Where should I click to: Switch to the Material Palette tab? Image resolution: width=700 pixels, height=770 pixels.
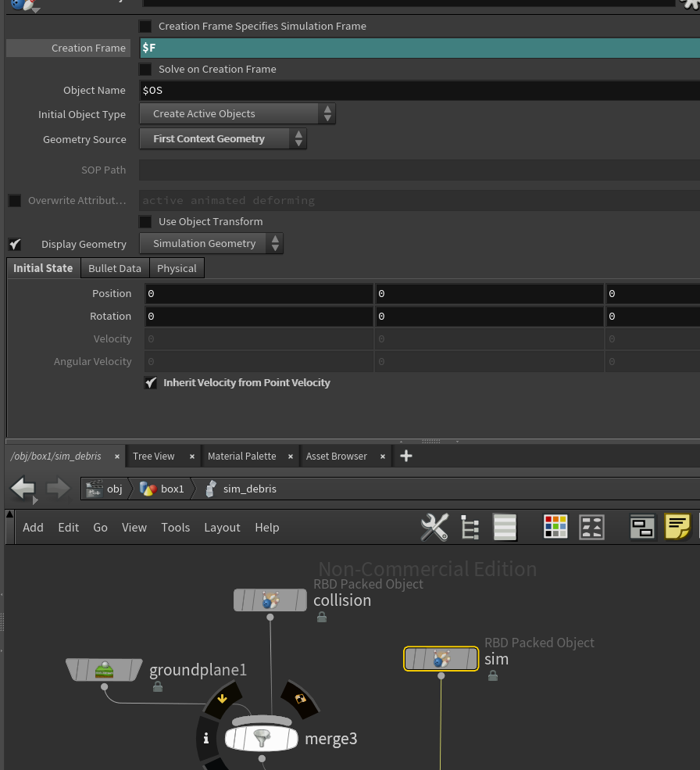[242, 457]
